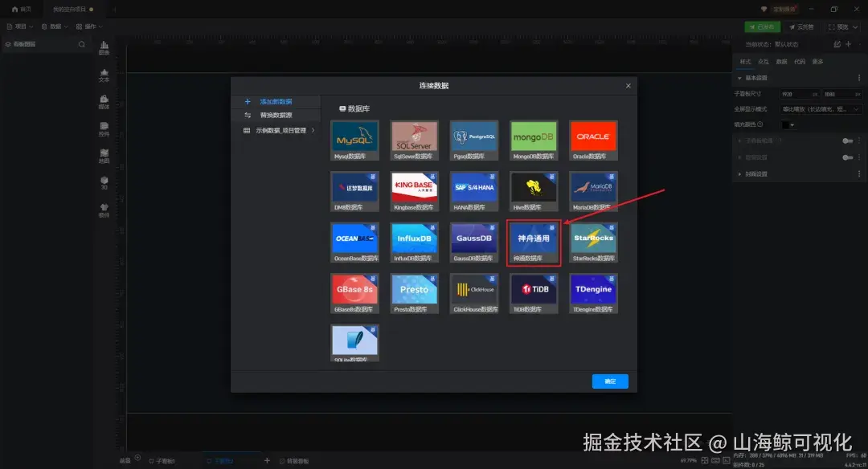Open the 项目 dropdown menu
The height and width of the screenshot is (469, 868).
[20, 27]
